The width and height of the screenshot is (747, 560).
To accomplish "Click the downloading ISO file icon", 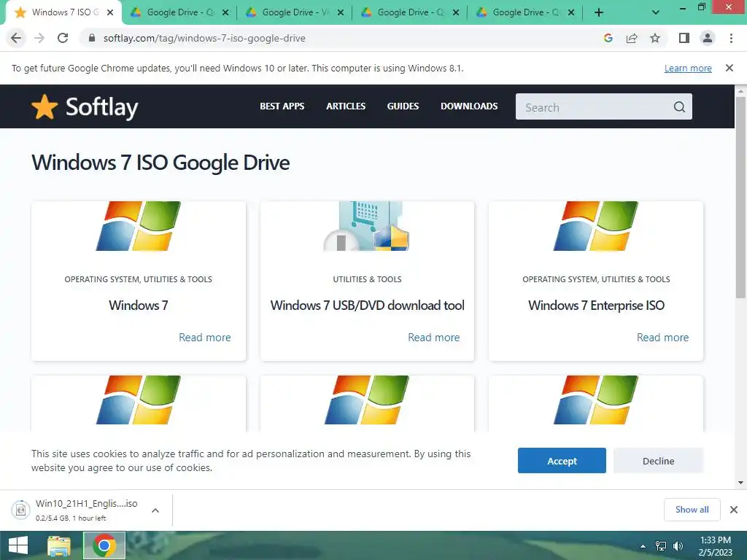I will coord(20,510).
